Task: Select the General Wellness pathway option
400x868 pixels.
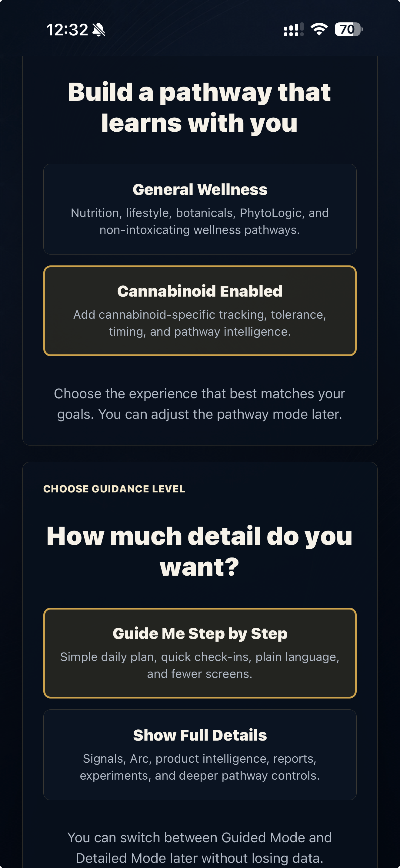Action: click(200, 209)
